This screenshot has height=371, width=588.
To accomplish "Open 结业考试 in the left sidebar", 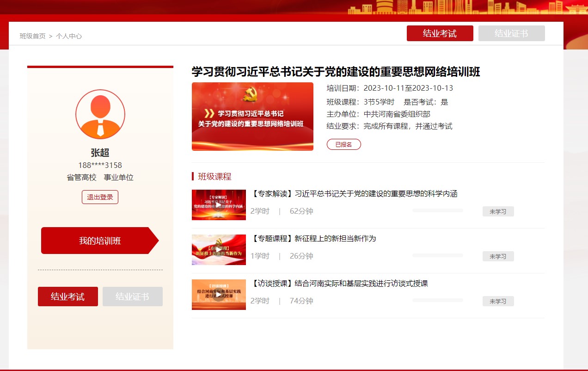I will click(68, 297).
